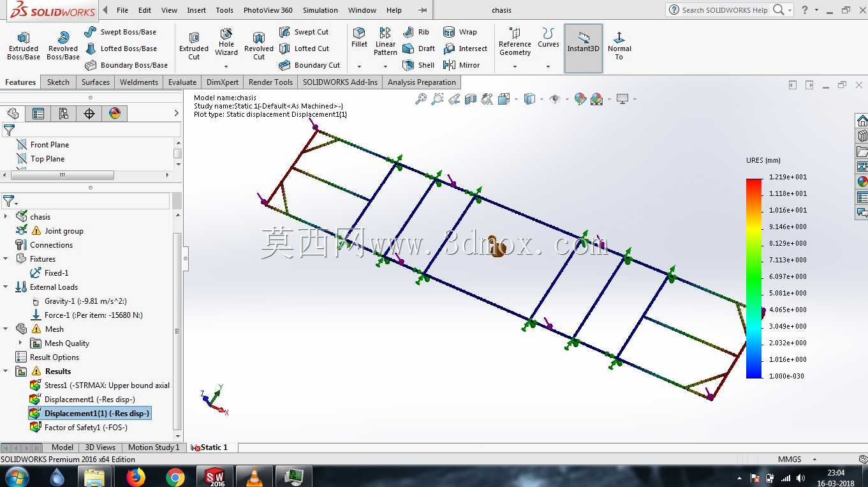868x487 pixels.
Task: Switch to the Weldments tab
Action: point(139,82)
